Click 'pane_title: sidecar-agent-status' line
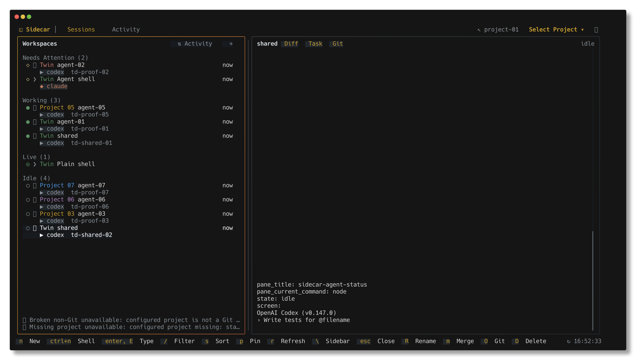 (312, 285)
